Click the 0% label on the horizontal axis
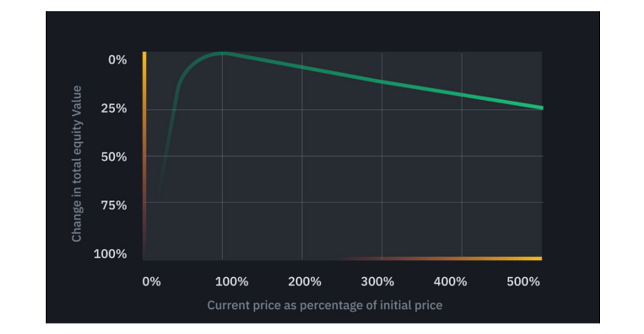644x334 pixels. pyautogui.click(x=152, y=282)
